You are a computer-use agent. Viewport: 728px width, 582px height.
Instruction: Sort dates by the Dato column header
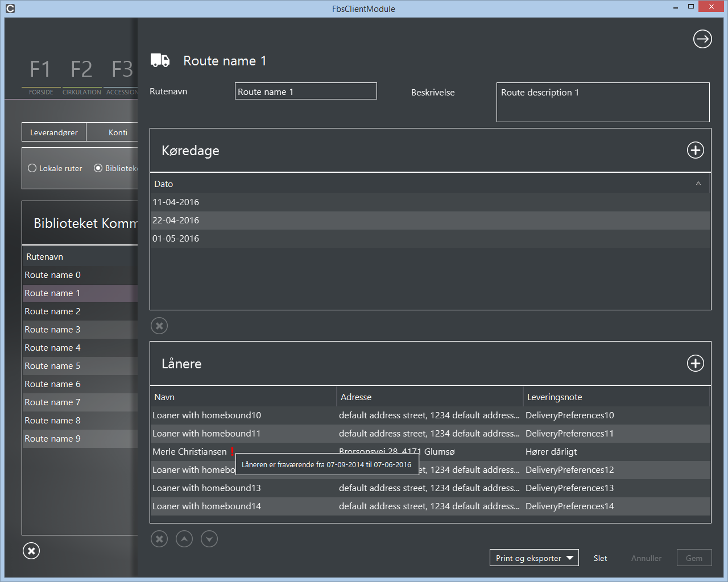click(x=430, y=184)
